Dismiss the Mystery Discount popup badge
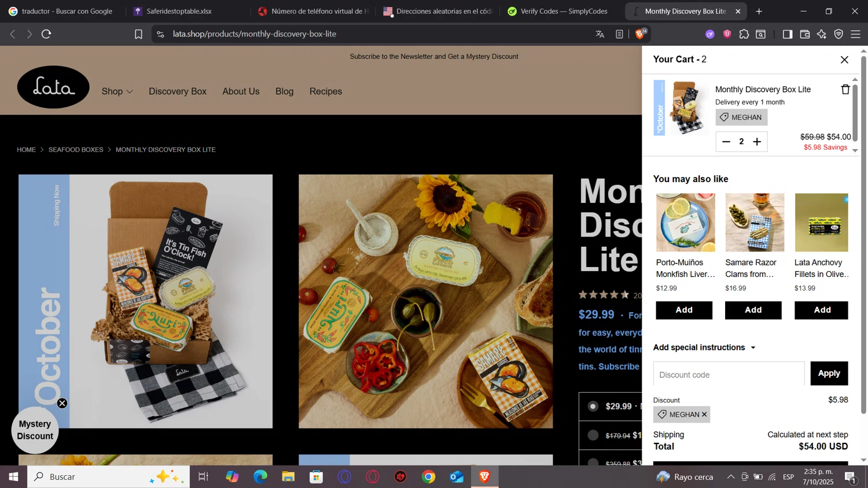 [x=62, y=404]
